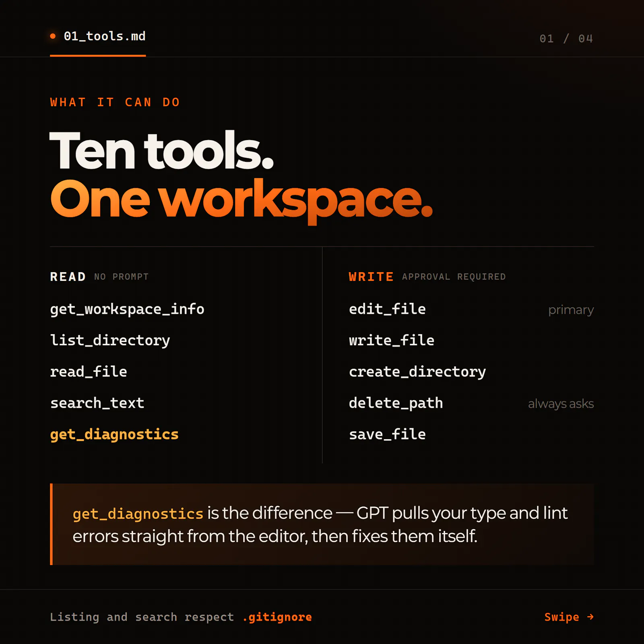This screenshot has width=644, height=644.
Task: Select delete_path in the WRITE list
Action: point(396,403)
